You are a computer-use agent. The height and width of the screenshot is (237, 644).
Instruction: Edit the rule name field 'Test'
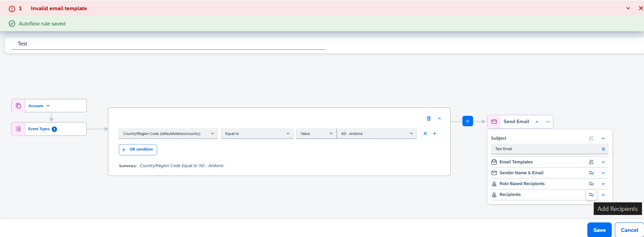tap(168, 44)
